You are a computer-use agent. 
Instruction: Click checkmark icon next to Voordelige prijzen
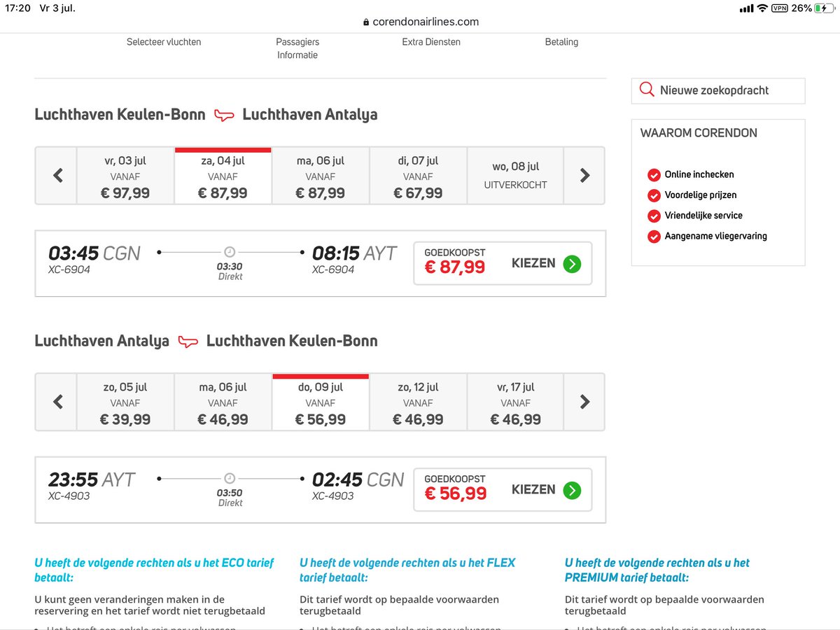point(654,195)
